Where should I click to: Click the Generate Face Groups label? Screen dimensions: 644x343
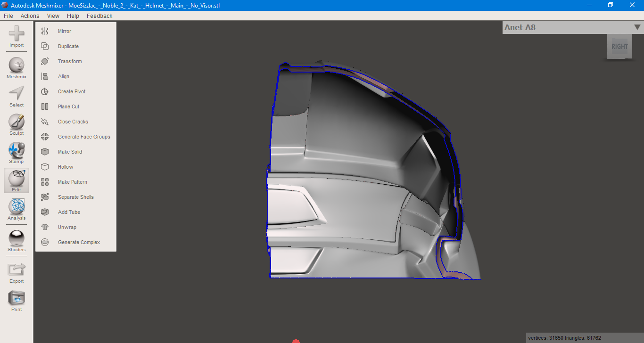tap(84, 137)
